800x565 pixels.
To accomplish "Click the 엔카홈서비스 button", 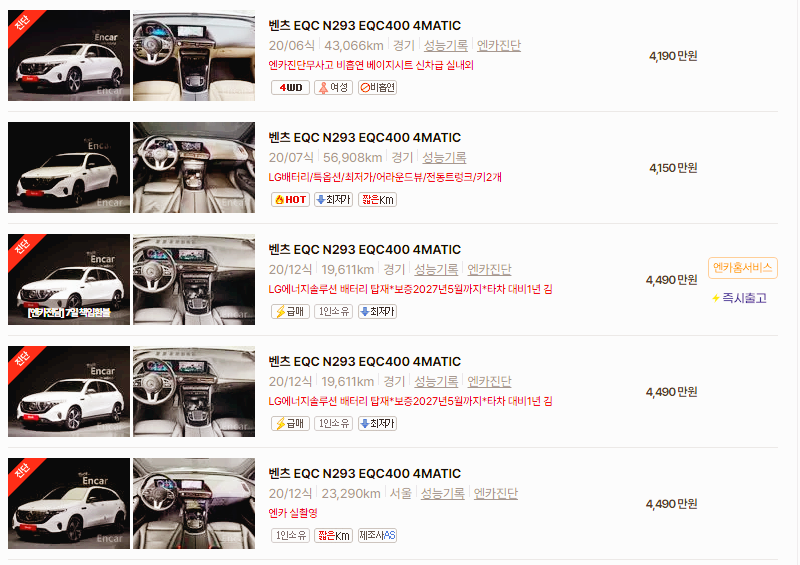I will pos(742,268).
